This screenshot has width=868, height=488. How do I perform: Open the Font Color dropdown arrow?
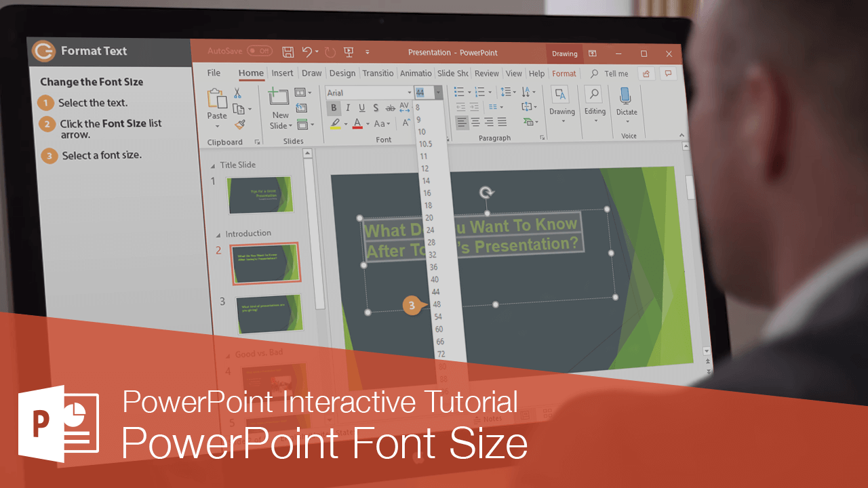(368, 124)
